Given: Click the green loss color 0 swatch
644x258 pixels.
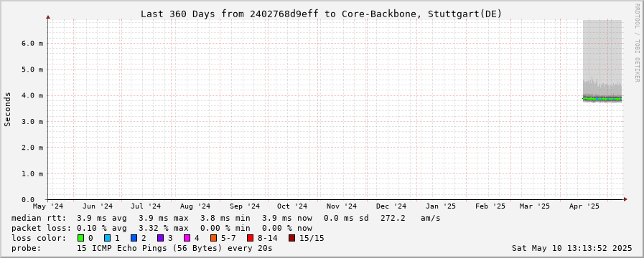Looking at the screenshot, I should coord(80,238).
